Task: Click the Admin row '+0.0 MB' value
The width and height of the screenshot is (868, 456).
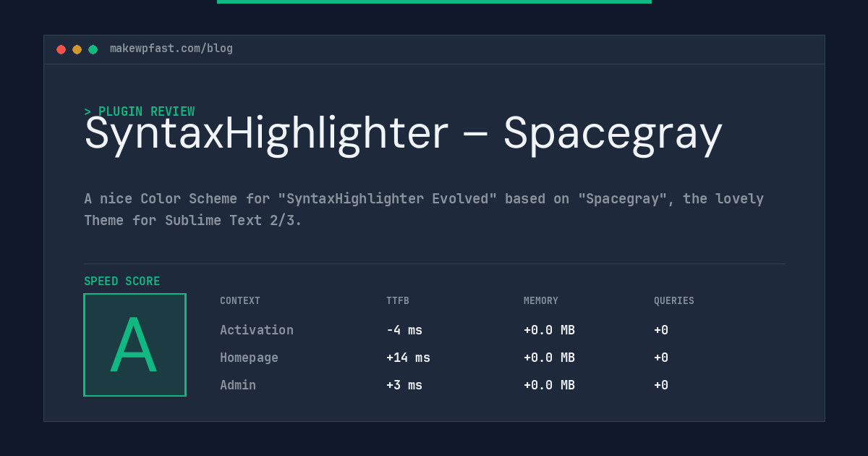Action: pyautogui.click(x=549, y=385)
